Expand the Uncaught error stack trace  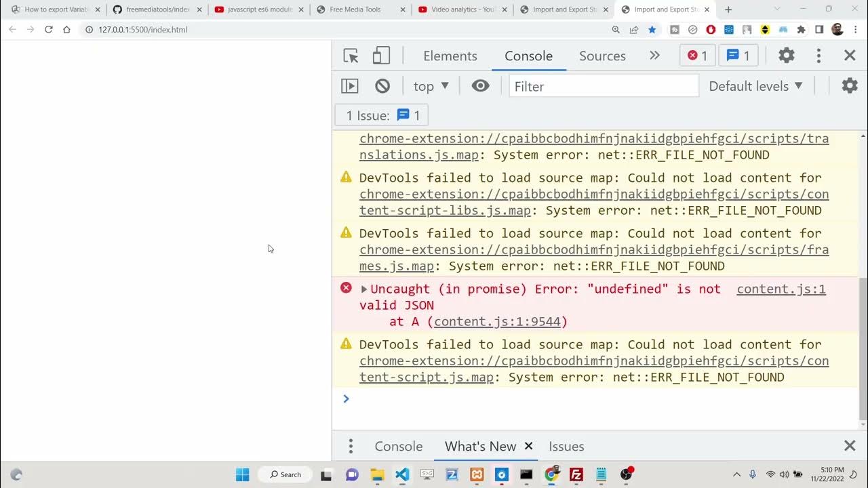coord(364,289)
